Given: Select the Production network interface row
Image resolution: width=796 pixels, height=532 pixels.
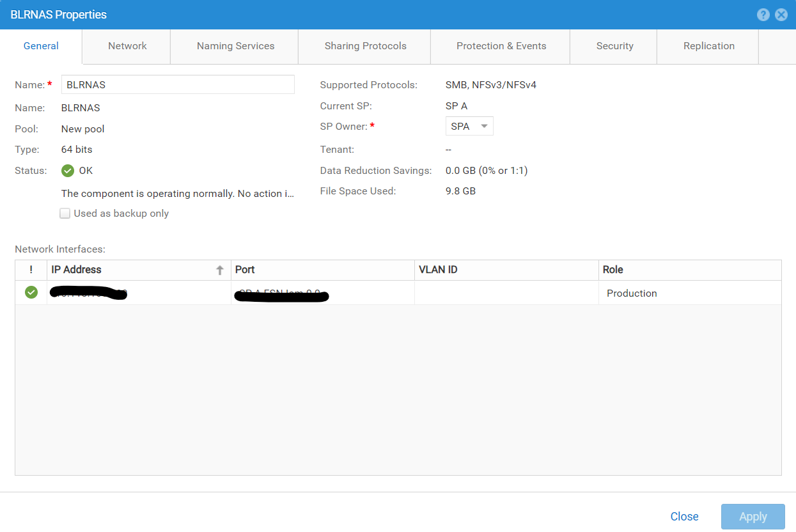Looking at the screenshot, I should 632,293.
